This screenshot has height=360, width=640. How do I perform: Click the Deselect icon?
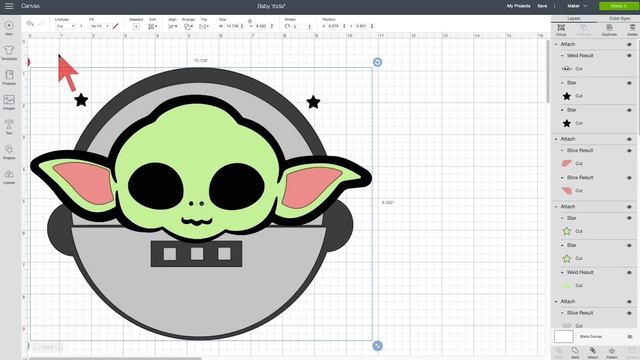(x=136, y=26)
